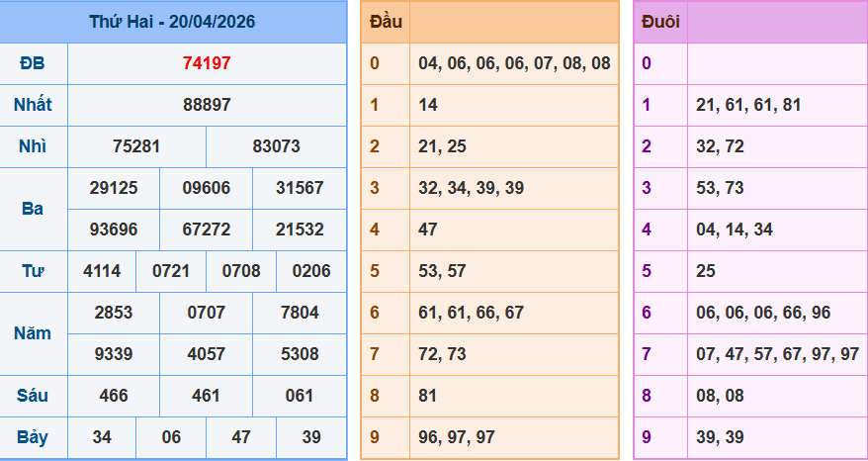Click the Đuôi column header
This screenshot has width=868, height=461.
point(660,22)
